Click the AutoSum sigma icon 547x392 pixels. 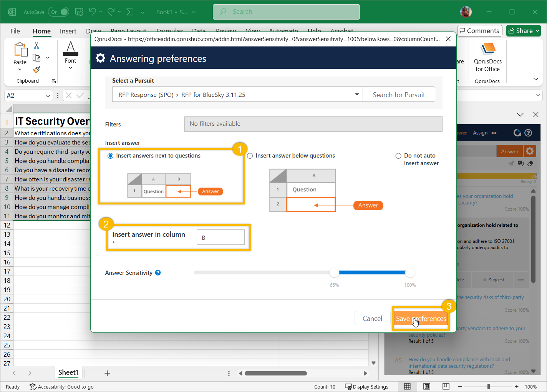129,12
